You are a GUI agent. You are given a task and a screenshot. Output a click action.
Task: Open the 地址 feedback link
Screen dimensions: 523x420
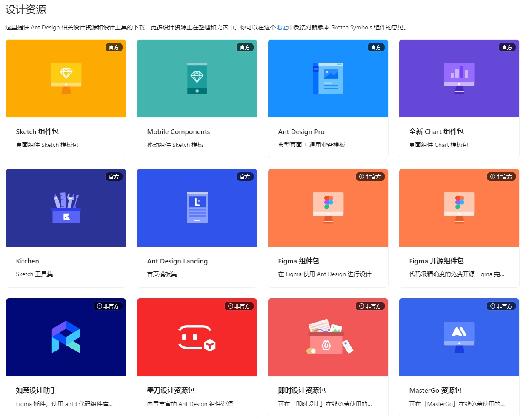point(282,27)
